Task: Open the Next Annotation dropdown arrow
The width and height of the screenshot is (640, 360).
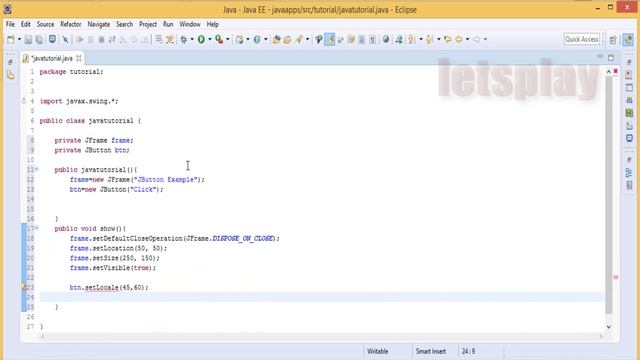Action: [421, 39]
